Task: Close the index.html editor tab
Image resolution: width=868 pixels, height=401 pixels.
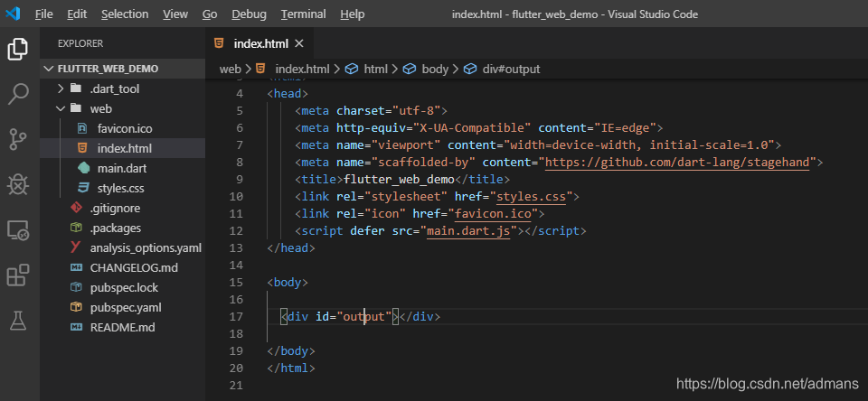Action: point(299,43)
